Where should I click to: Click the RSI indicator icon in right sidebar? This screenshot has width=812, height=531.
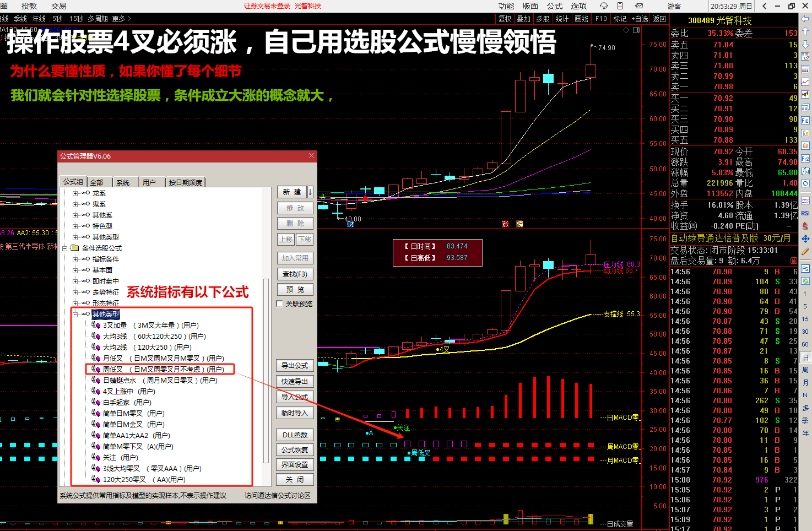805,213
